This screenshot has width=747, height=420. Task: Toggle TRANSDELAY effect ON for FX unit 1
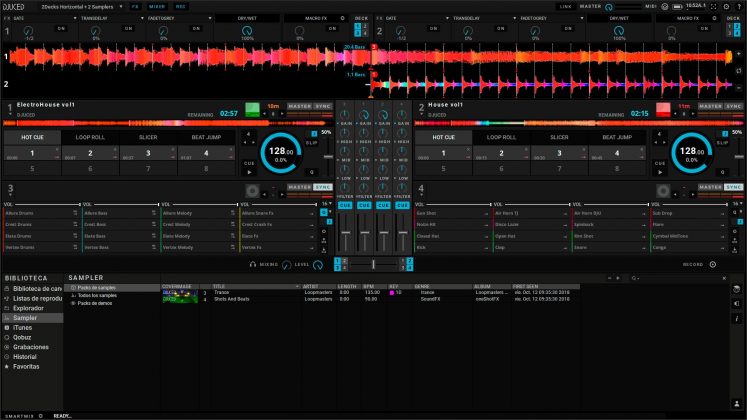tap(129, 29)
